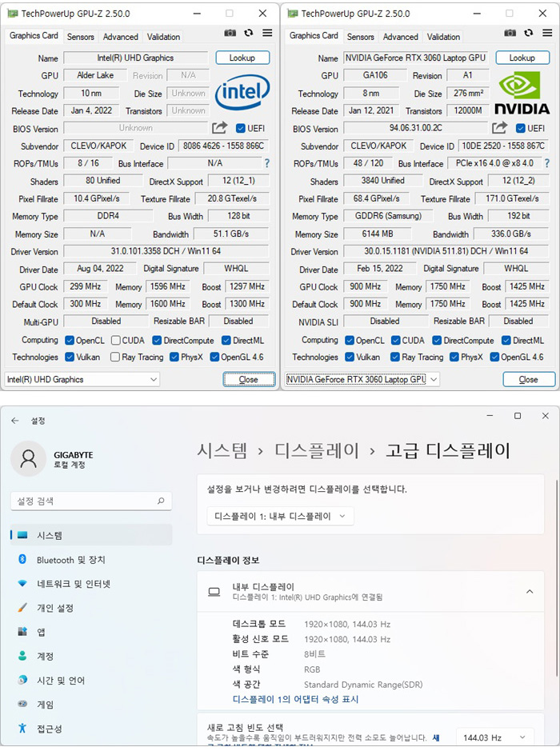Click the Bus Interface help question mark in the Intel window
This screenshot has width=560, height=751.
pos(267,163)
